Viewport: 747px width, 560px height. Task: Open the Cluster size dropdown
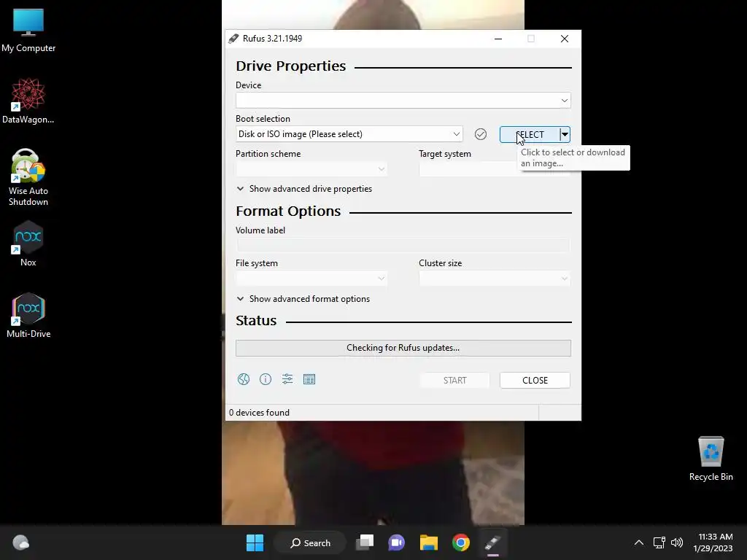click(x=495, y=278)
